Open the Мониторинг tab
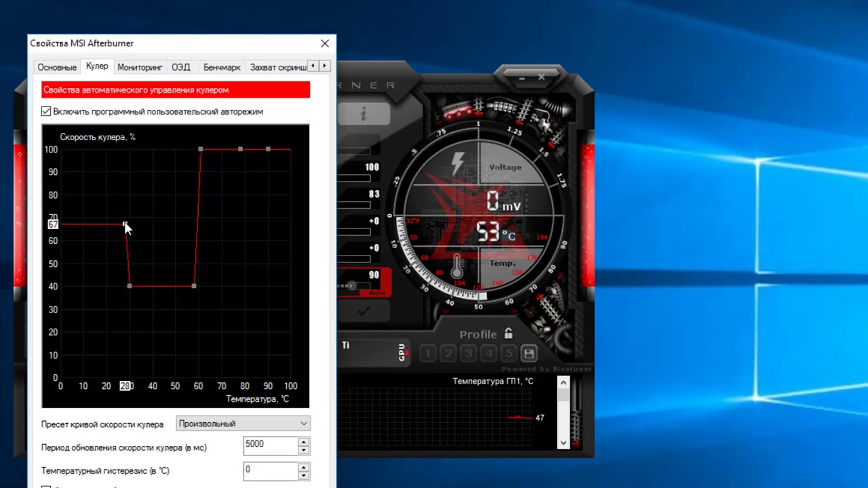 [x=140, y=68]
